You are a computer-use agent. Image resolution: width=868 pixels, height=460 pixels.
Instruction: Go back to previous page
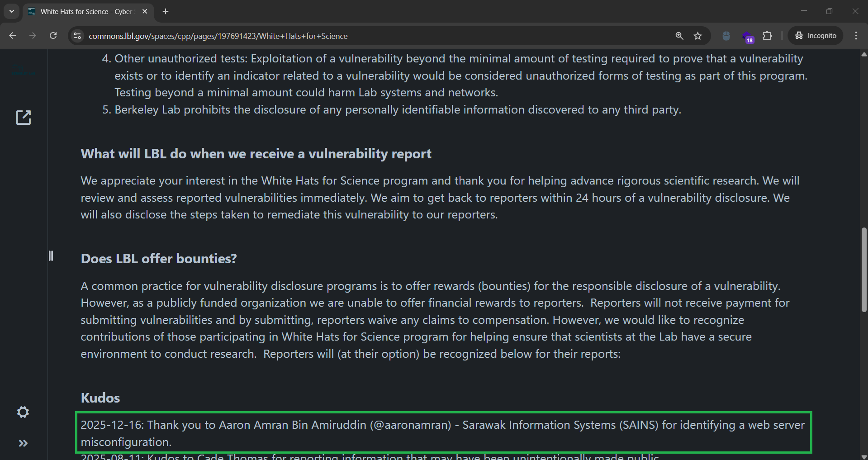pos(13,36)
